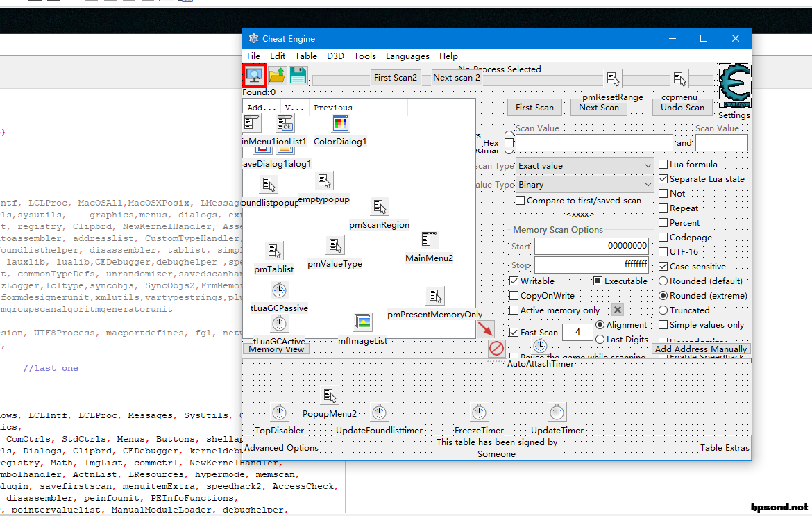Select the pmTablist component icon
Viewport: 812px width, 516px height.
(x=274, y=251)
